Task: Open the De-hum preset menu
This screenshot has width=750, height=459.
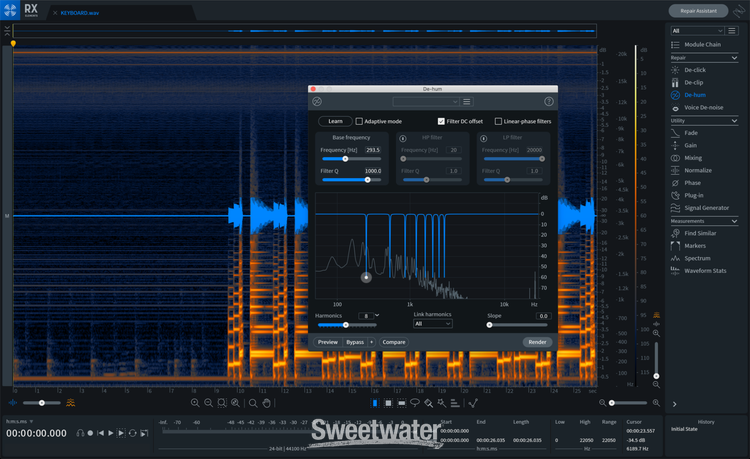Action: [467, 101]
